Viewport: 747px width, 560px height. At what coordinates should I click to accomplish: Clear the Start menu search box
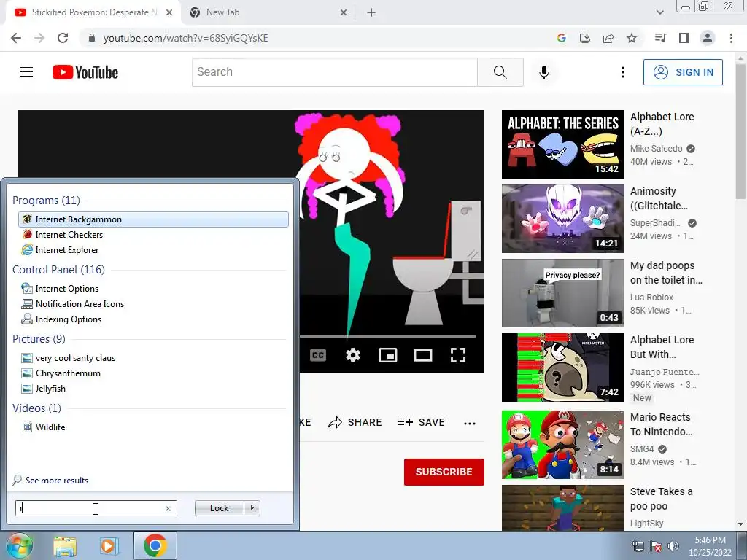[x=168, y=508]
